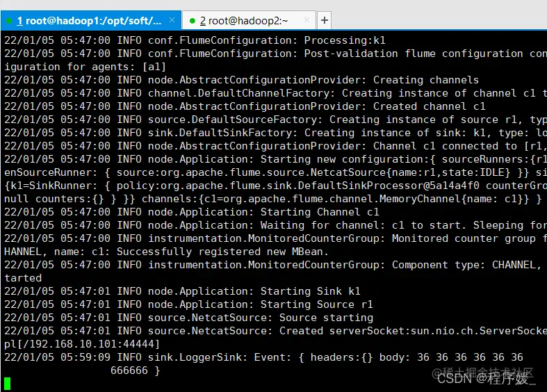
Task: Close the root@hadoop2 session tab
Action: [x=307, y=20]
